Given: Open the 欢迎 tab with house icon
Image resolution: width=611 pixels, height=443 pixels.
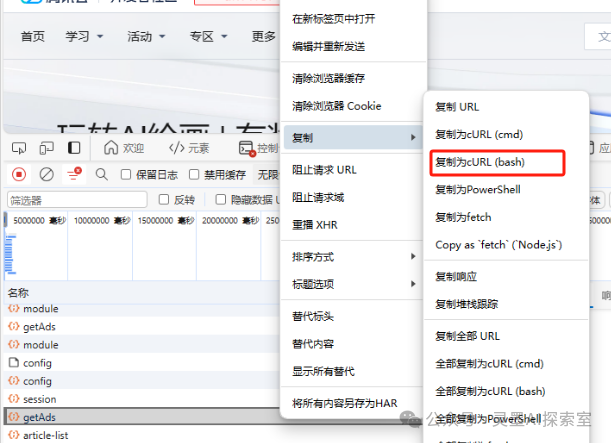Looking at the screenshot, I should [x=122, y=148].
